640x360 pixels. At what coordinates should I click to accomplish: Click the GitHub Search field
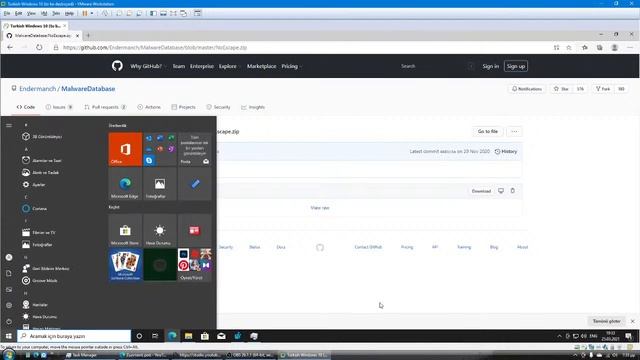437,66
